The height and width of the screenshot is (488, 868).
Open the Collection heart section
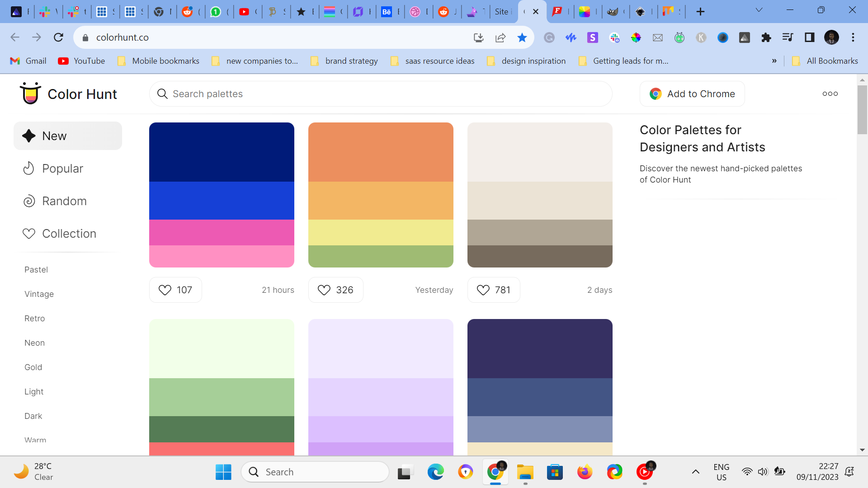point(69,234)
